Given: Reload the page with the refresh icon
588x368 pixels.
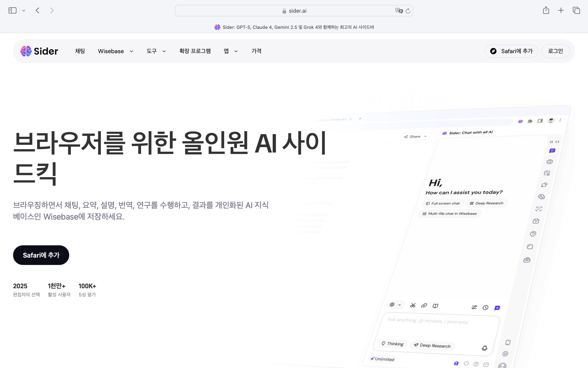Looking at the screenshot, I should (x=408, y=11).
